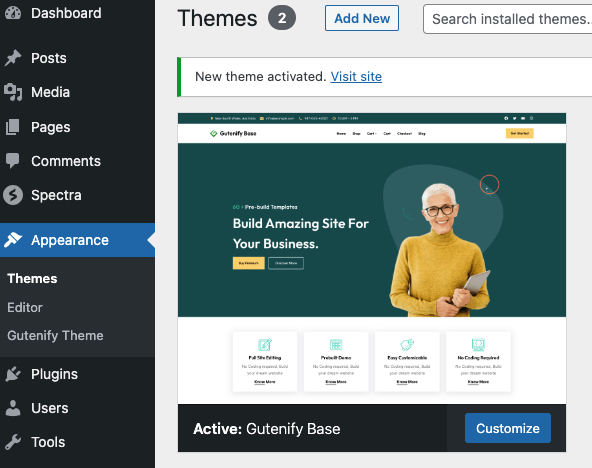The width and height of the screenshot is (592, 468).
Task: Click the Users person icon
Action: coord(13,408)
